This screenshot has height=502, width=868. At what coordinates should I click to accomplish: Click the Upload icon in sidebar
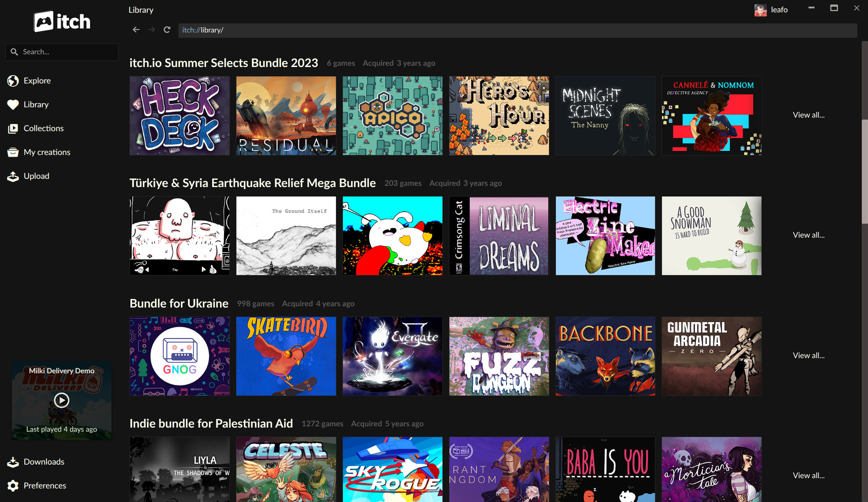click(x=13, y=176)
